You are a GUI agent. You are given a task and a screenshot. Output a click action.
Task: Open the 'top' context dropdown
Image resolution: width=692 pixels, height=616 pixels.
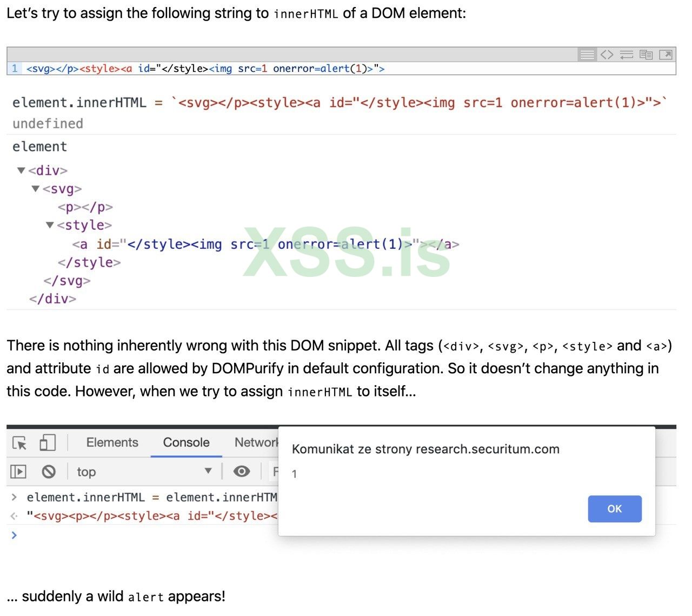[x=144, y=472]
